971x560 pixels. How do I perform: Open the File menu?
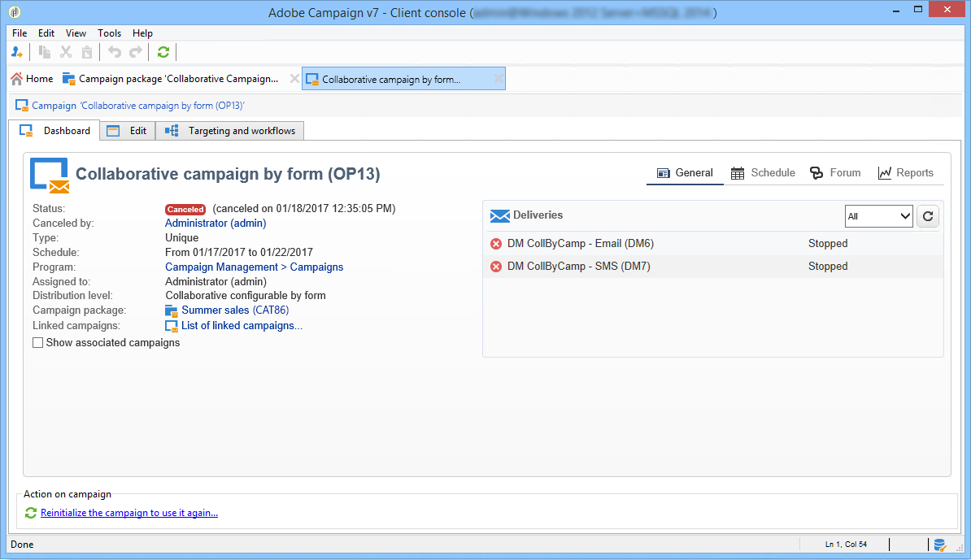pyautogui.click(x=20, y=33)
